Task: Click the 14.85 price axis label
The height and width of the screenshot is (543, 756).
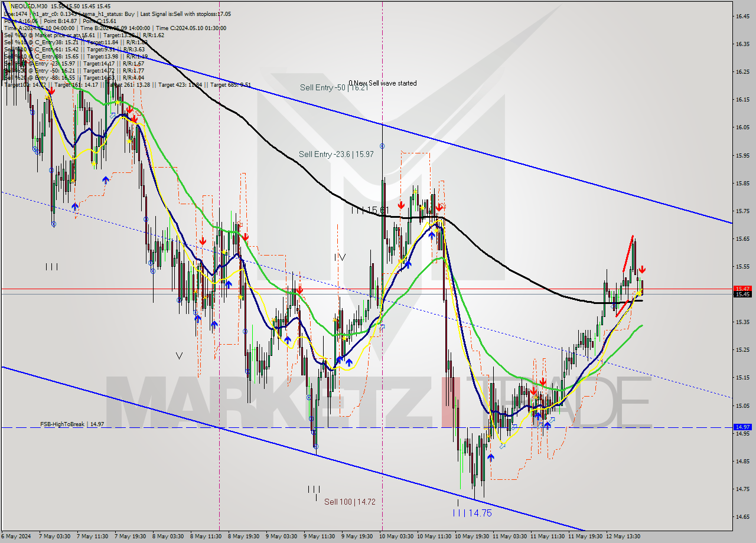Action: pos(742,461)
